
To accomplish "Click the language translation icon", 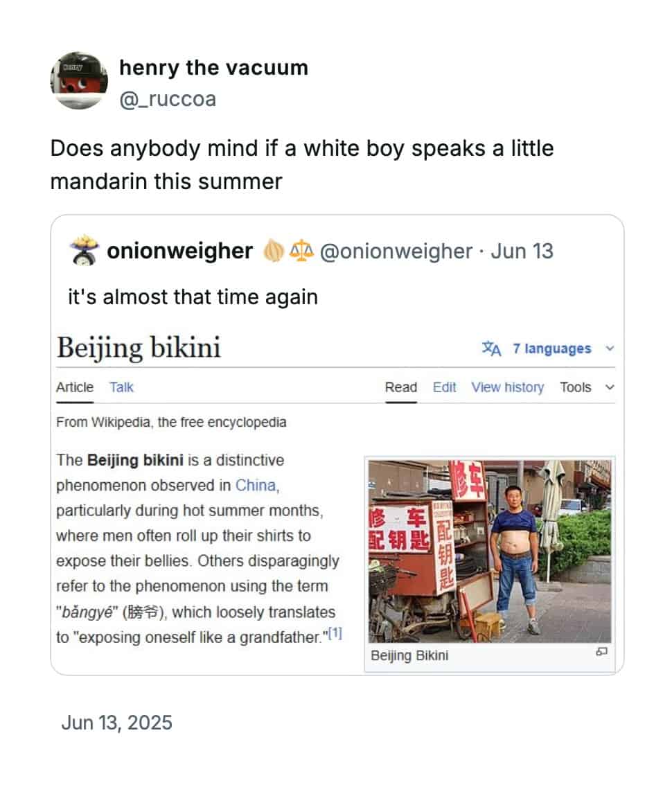I will (491, 348).
